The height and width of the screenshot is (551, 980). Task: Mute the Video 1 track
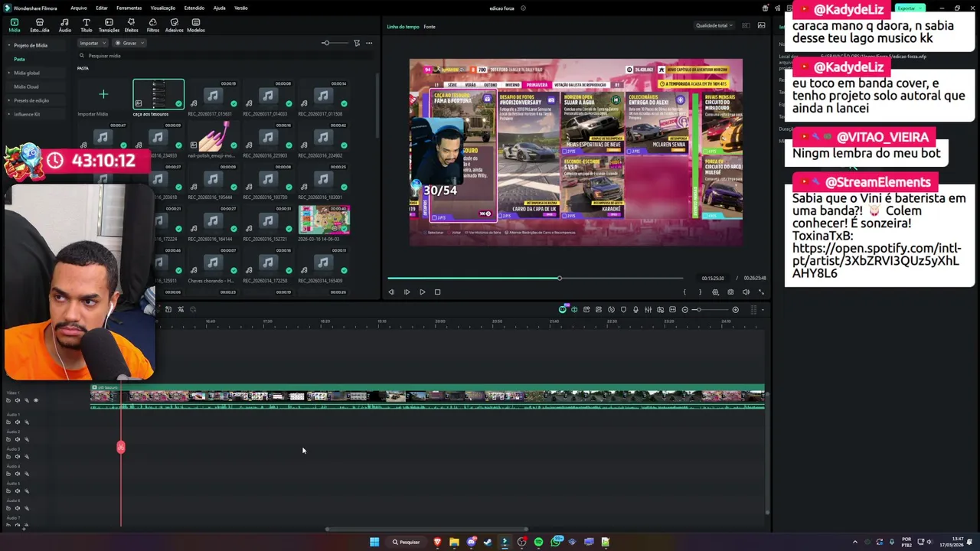pos(18,400)
